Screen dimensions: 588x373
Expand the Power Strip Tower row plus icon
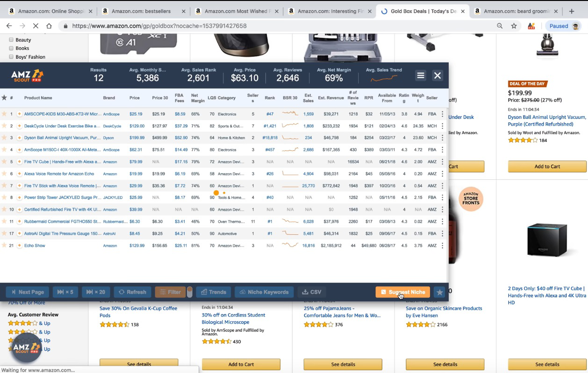pos(19,197)
